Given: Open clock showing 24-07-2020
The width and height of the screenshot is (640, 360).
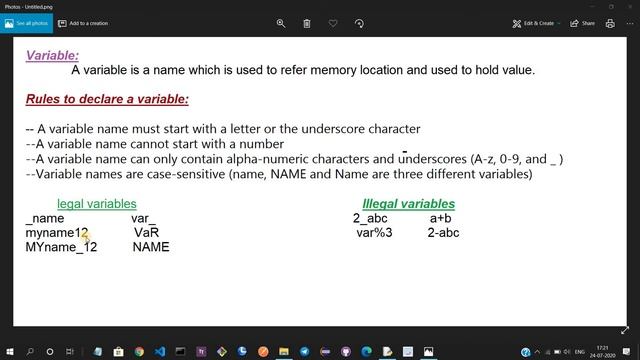Looking at the screenshot, I should (602, 351).
